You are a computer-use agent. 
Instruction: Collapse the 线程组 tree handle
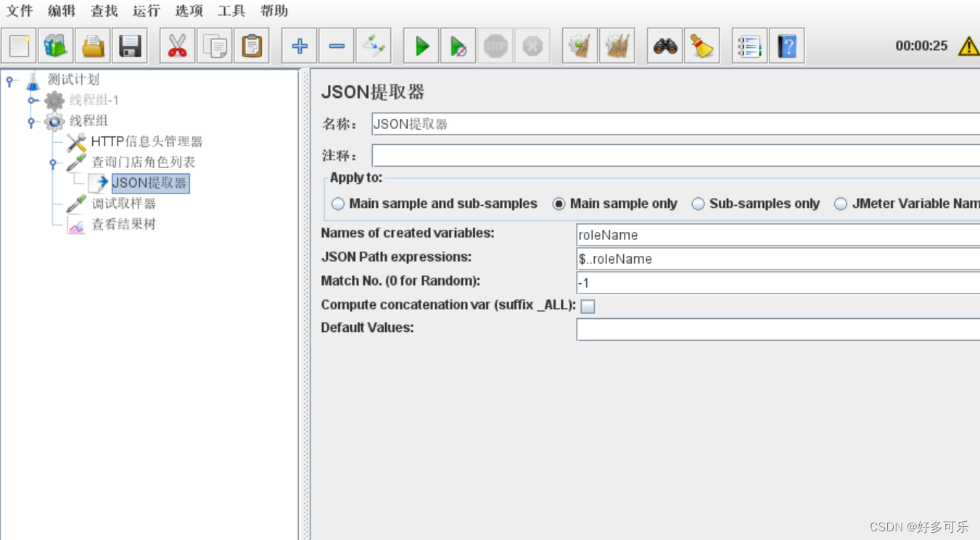point(32,122)
